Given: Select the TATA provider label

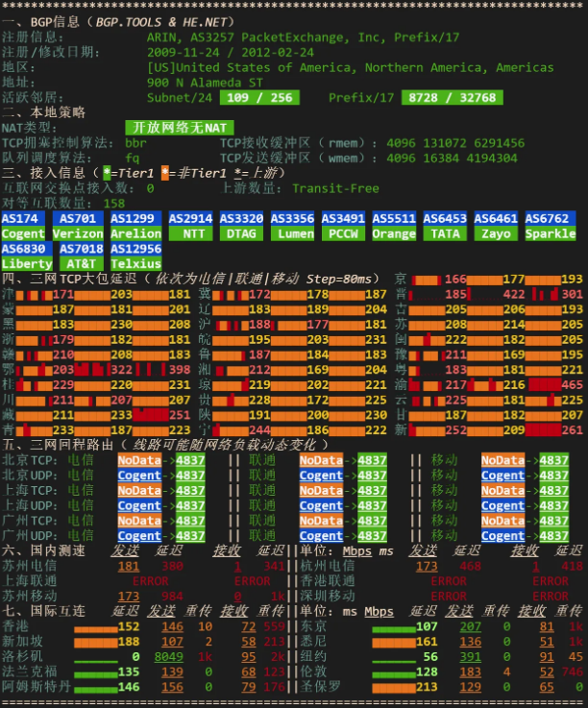Looking at the screenshot, I should click(445, 233).
